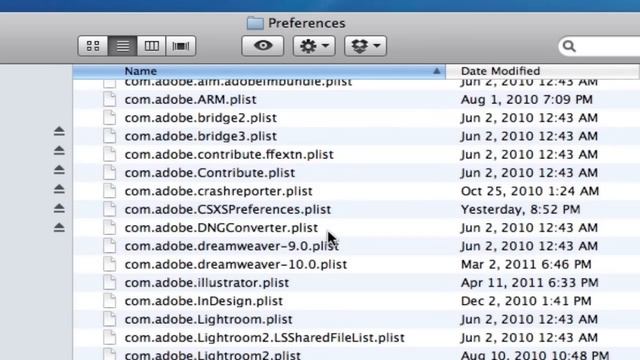Switch Finder to icon view
The image size is (640, 360).
[93, 46]
